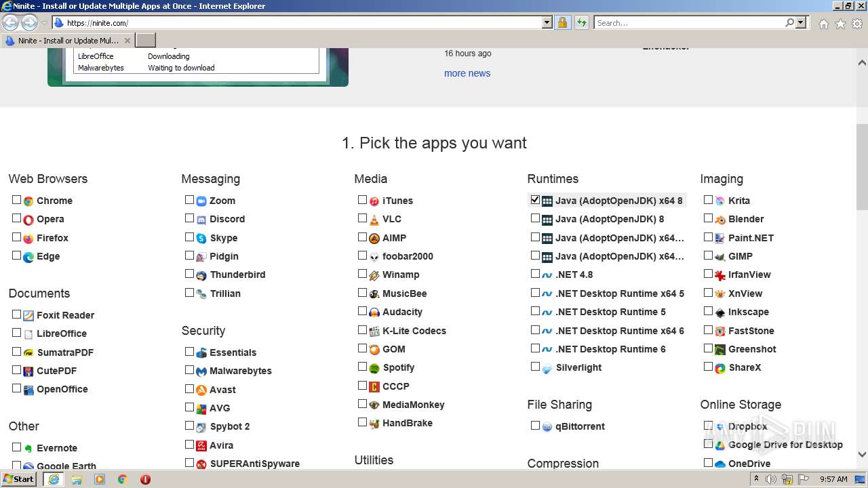Check the Essentials checkbox
Viewport: 868px width, 488px height.
[x=189, y=352]
